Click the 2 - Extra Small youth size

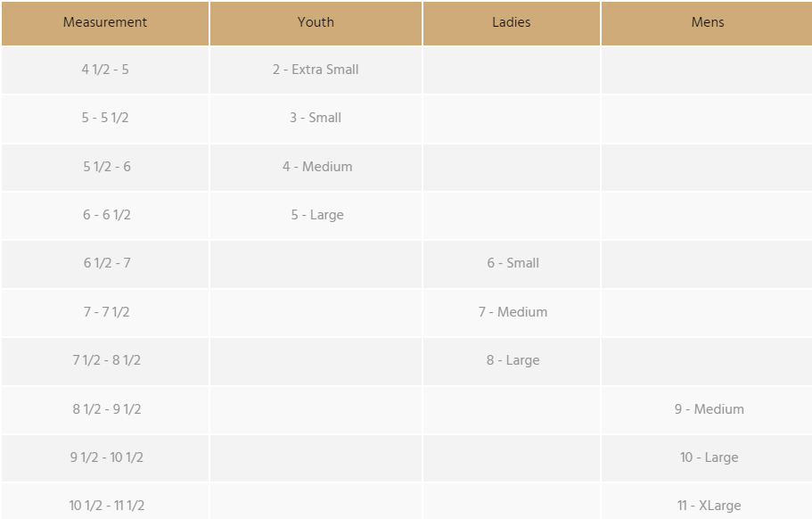316,70
